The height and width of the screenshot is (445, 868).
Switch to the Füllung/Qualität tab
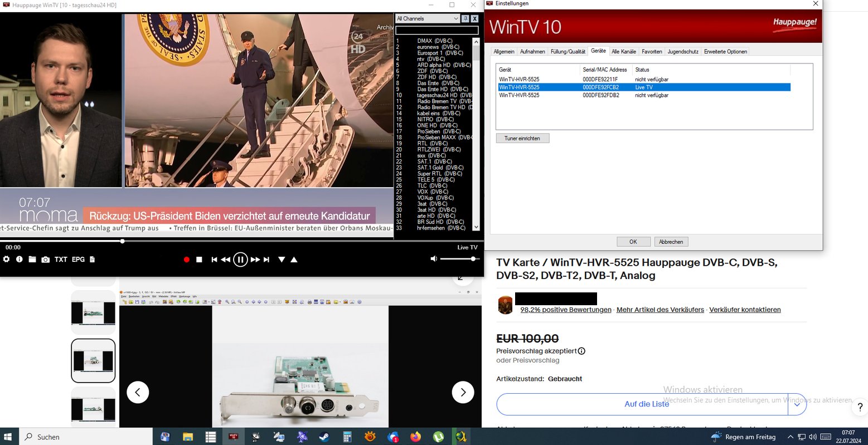[568, 52]
